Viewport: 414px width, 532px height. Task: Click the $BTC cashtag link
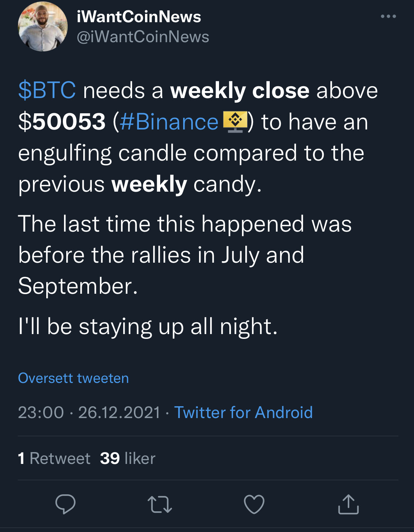(47, 91)
